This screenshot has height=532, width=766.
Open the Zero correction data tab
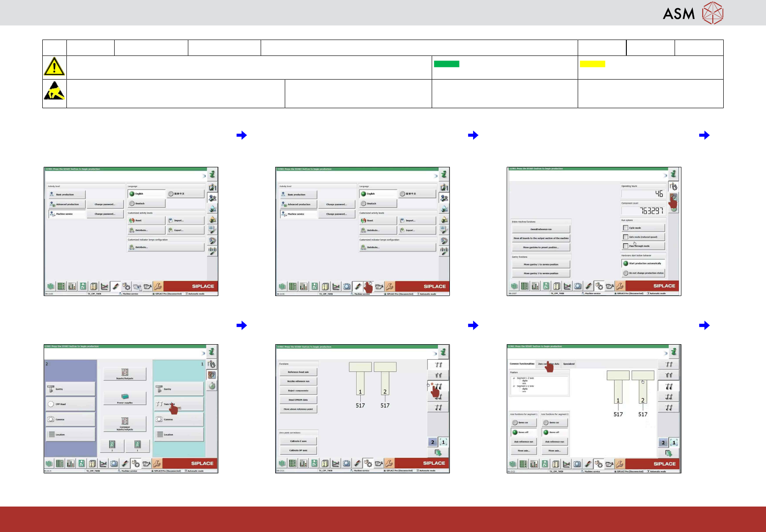pyautogui.click(x=549, y=364)
